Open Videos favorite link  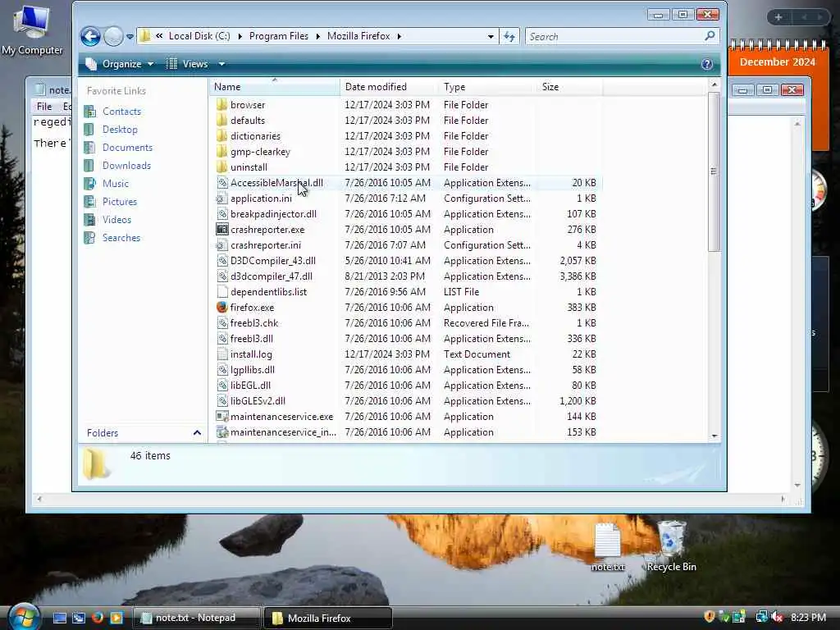point(116,220)
